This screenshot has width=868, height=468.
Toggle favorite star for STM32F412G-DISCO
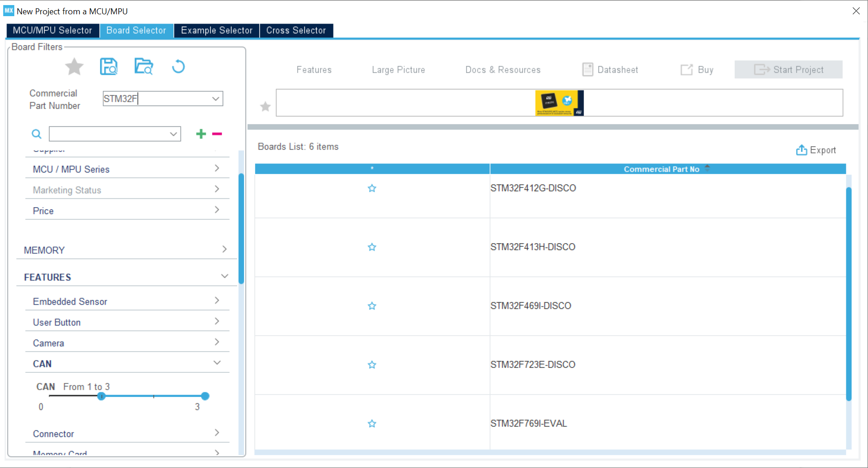click(372, 188)
